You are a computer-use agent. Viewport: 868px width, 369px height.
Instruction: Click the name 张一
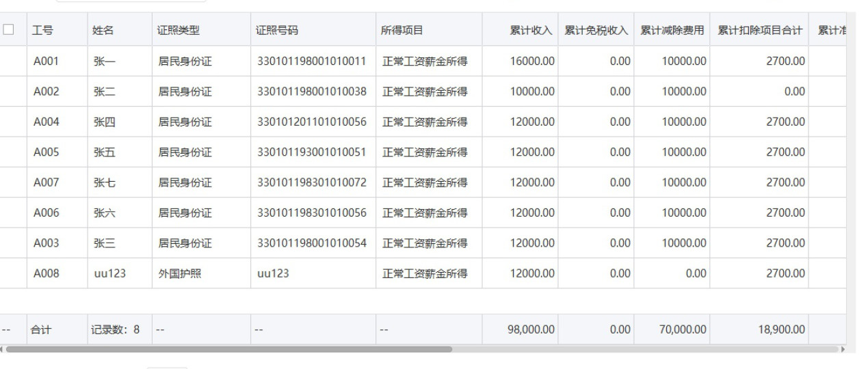[104, 61]
